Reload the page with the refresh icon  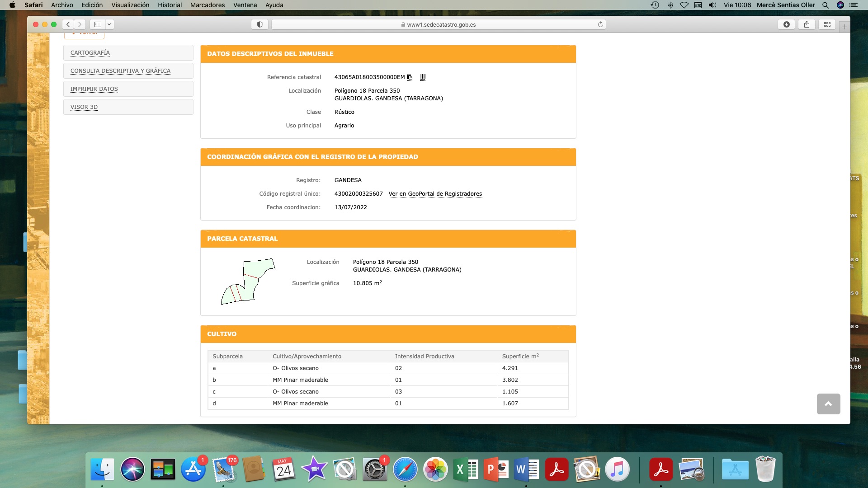click(x=600, y=24)
